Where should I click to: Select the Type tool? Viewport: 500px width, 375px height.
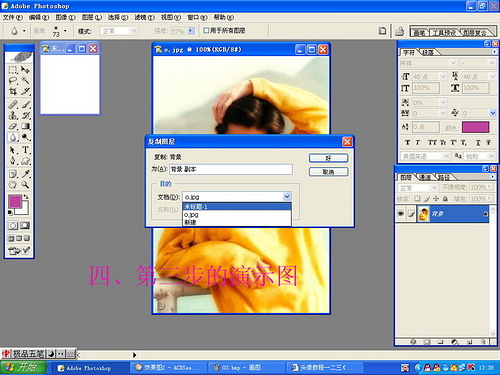pos(25,150)
